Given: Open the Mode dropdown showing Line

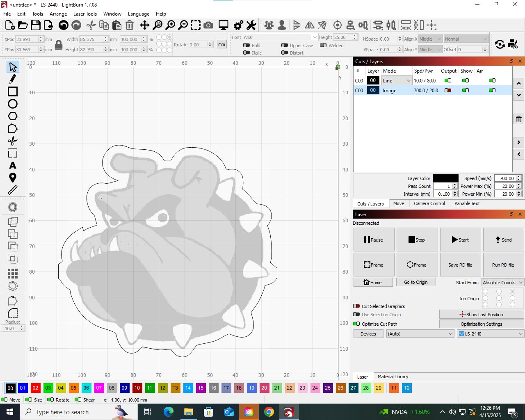Looking at the screenshot, I should coord(396,80).
